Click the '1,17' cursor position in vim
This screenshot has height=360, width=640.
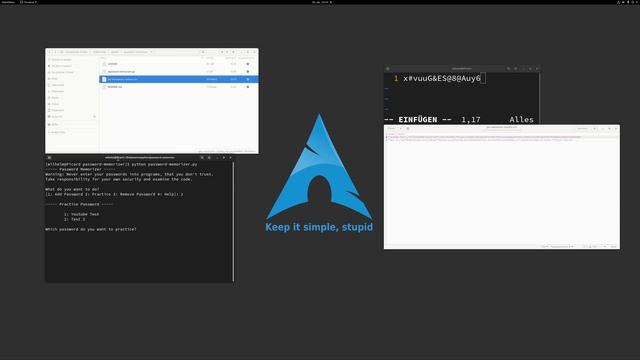click(x=471, y=120)
